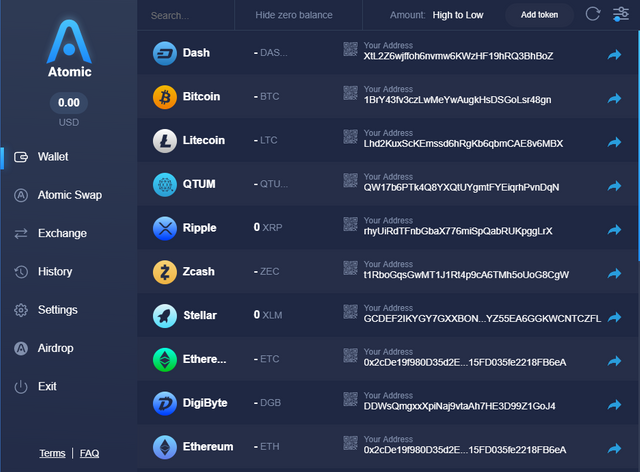Click the 0 XLM balance

click(268, 315)
